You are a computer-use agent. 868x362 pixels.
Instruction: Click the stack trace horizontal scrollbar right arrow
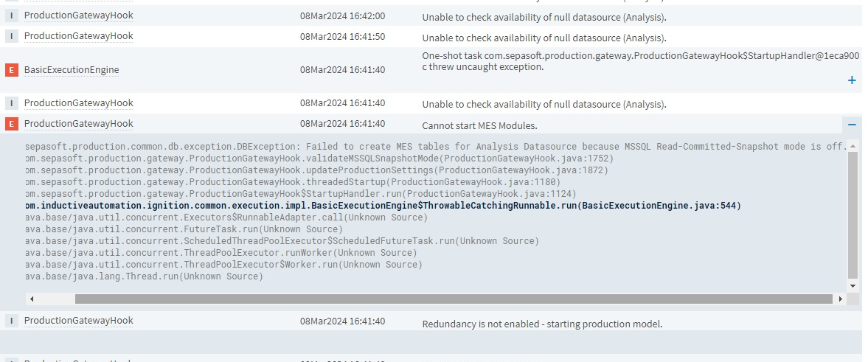click(840, 299)
